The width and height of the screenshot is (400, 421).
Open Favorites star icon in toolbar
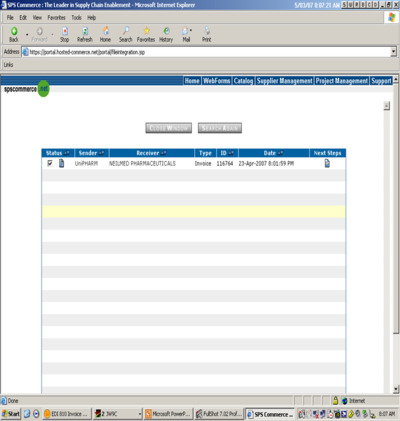tap(146, 31)
